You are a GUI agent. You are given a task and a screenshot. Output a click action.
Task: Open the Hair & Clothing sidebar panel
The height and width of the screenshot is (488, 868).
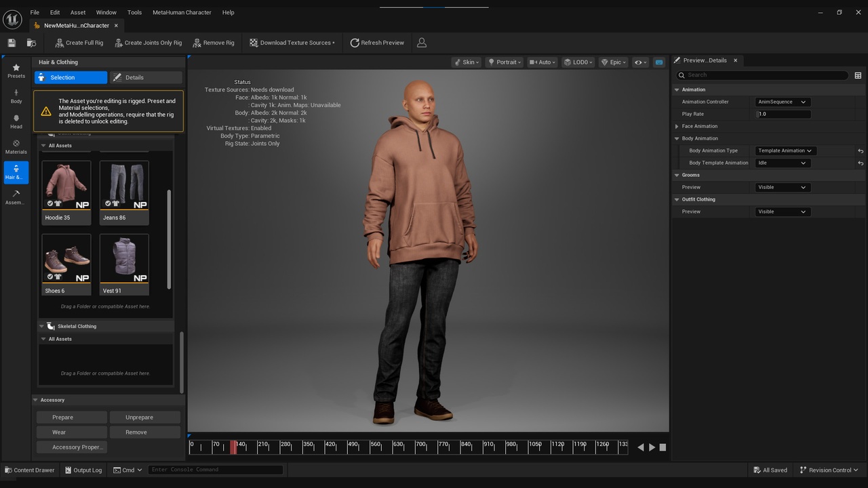(16, 172)
